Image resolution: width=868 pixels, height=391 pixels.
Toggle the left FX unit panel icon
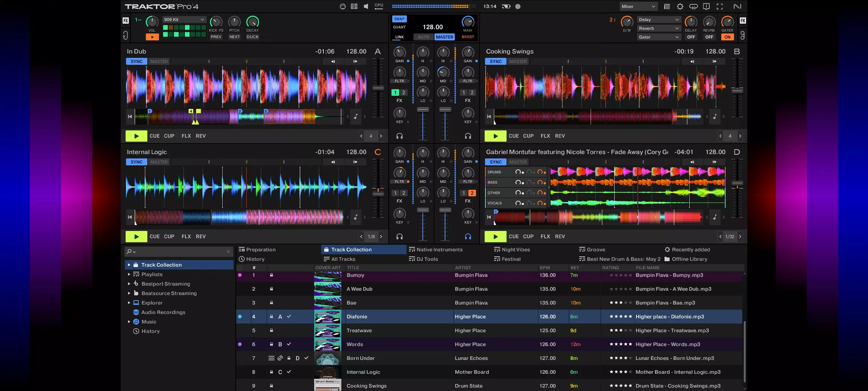click(125, 20)
